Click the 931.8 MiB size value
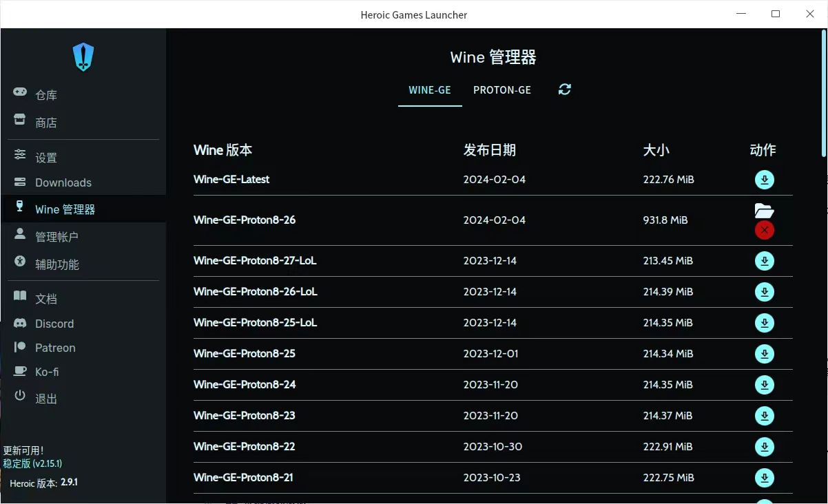 (665, 220)
